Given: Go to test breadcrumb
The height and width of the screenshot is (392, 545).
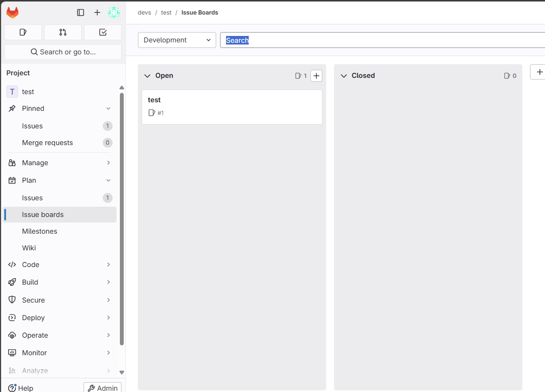Looking at the screenshot, I should [x=166, y=12].
